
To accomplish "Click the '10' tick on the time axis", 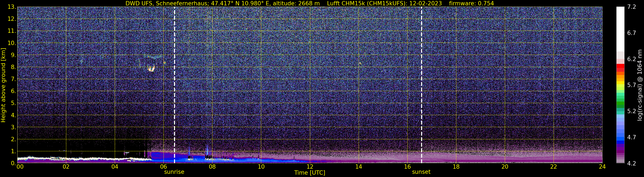I will 261,167.
